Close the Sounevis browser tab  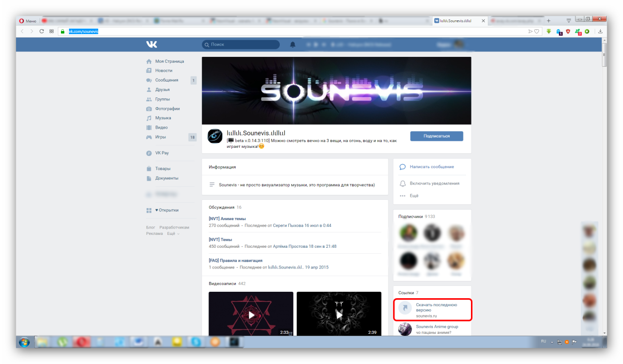coord(484,21)
